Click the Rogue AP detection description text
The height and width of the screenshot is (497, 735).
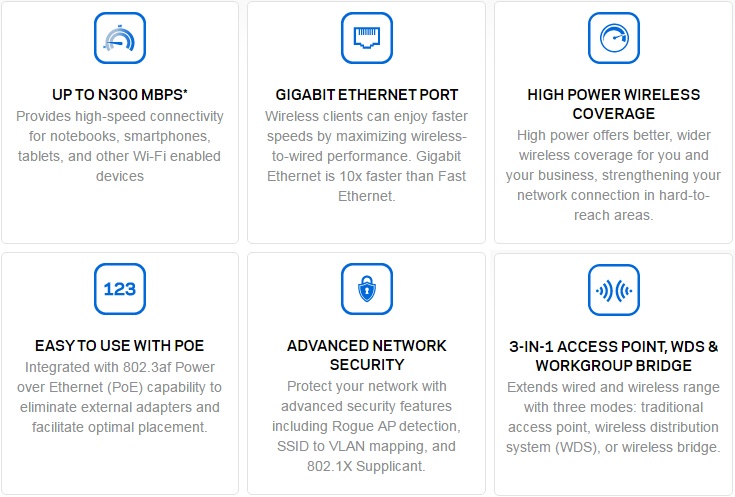click(x=367, y=426)
